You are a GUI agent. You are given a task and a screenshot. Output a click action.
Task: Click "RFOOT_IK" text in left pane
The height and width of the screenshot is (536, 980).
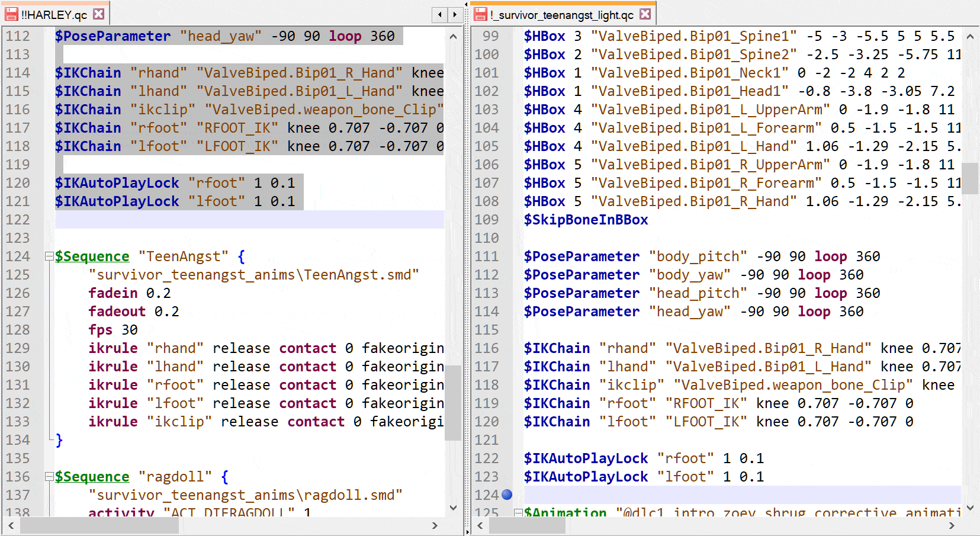pos(237,128)
